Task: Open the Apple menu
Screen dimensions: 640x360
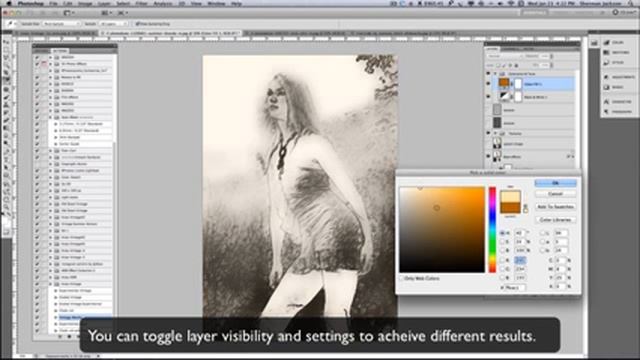Action: coord(9,3)
